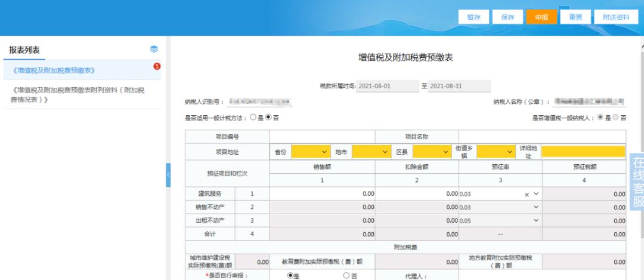The height and width of the screenshot is (280, 644).
Task: Select 否 for 是否适用一般计税方法
Action: coord(268,118)
